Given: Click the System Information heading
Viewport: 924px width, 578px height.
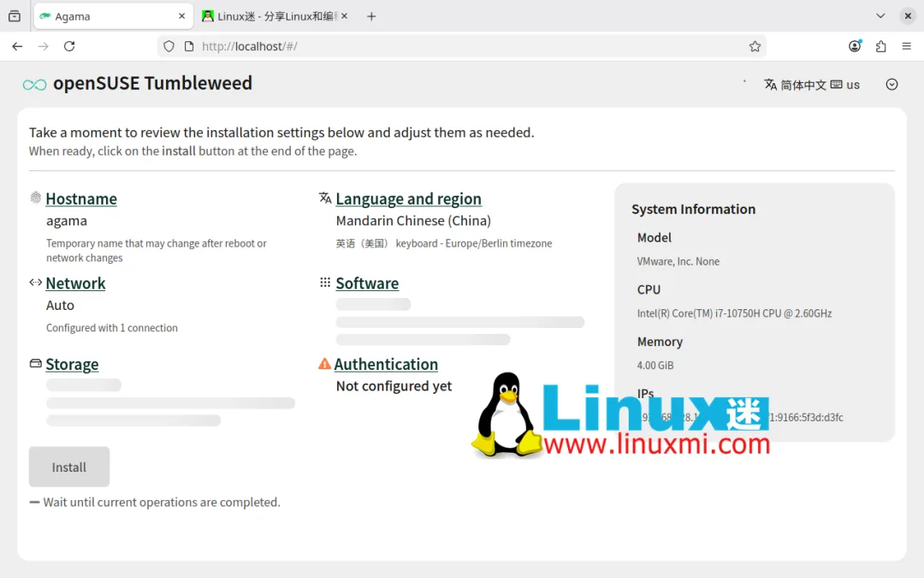Looking at the screenshot, I should (x=694, y=209).
